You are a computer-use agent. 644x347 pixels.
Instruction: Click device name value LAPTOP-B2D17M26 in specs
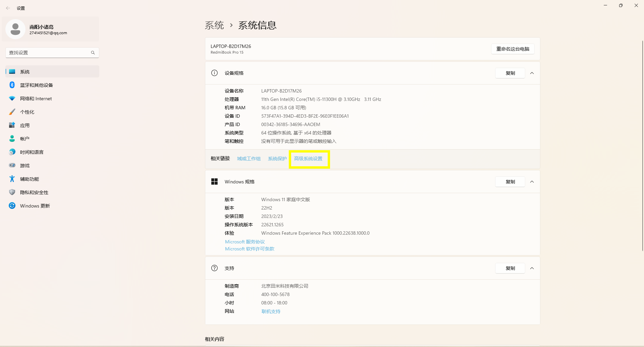pyautogui.click(x=281, y=91)
